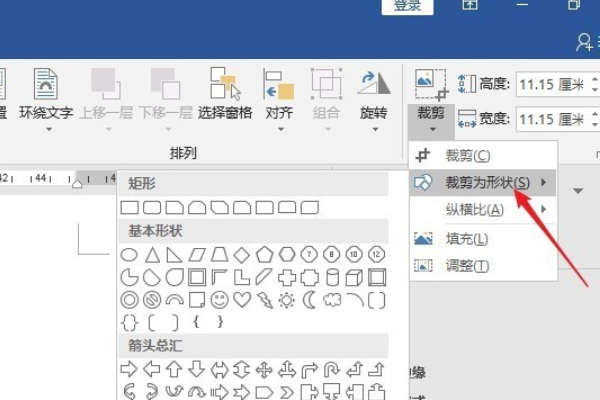
Task: Click the height (高度) input field
Action: tap(553, 84)
